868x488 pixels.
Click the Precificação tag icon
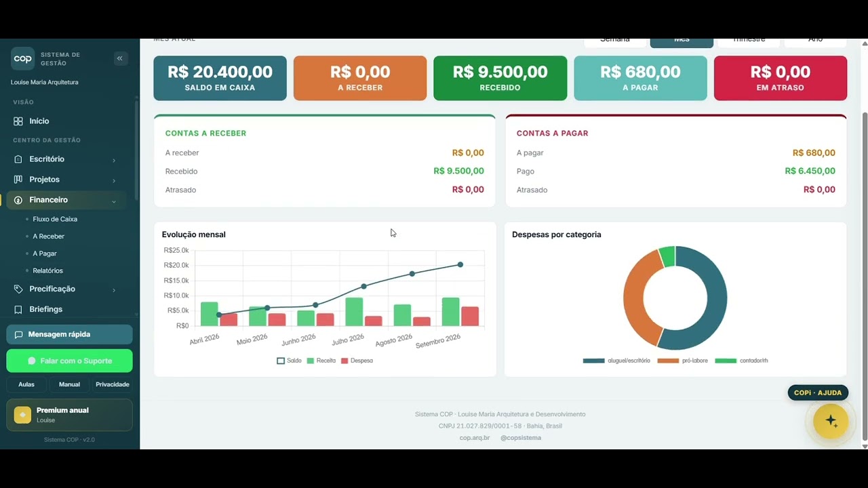point(18,289)
